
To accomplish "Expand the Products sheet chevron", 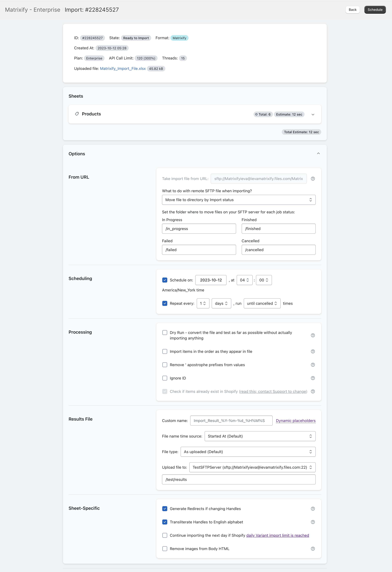I will coord(313,114).
